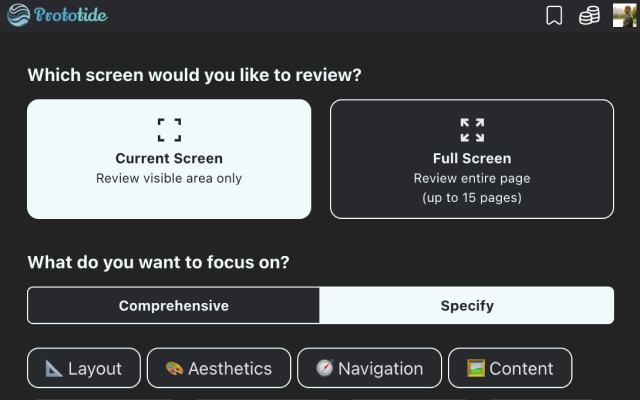640x400 pixels.
Task: Open the user profile avatar
Action: (624, 15)
